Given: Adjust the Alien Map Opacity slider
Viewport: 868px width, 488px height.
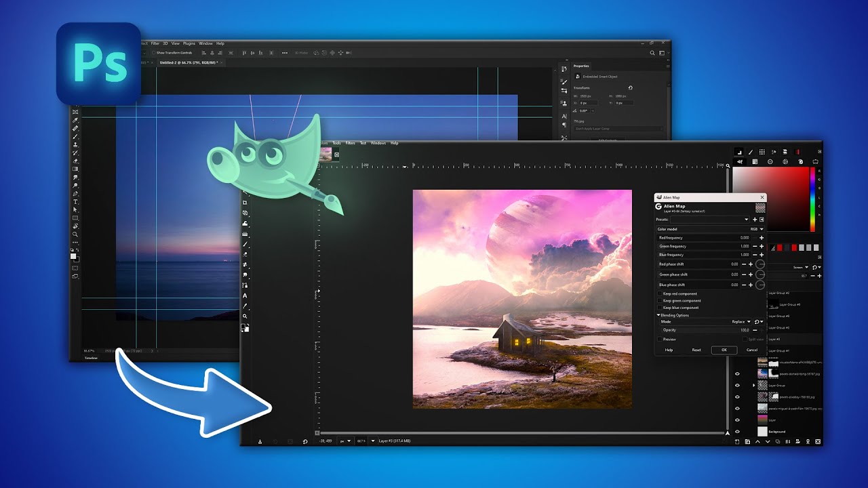Looking at the screenshot, I should pos(706,330).
